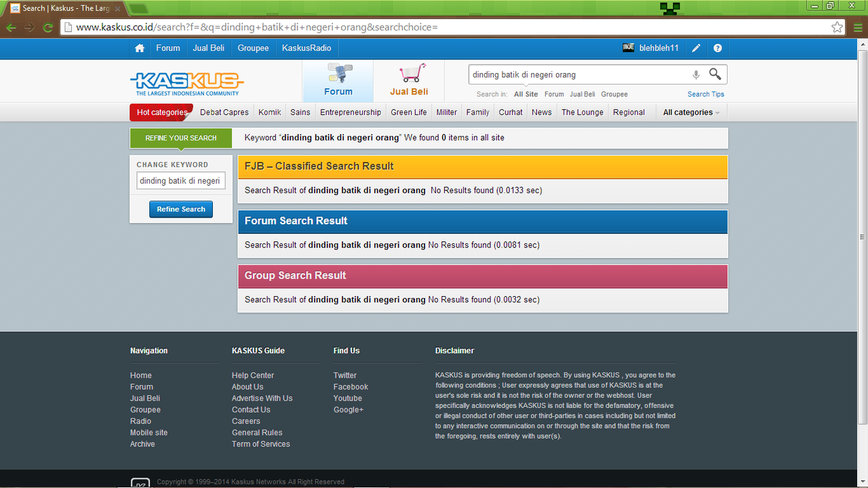Open the blehbleh11 username link

pyautogui.click(x=659, y=48)
